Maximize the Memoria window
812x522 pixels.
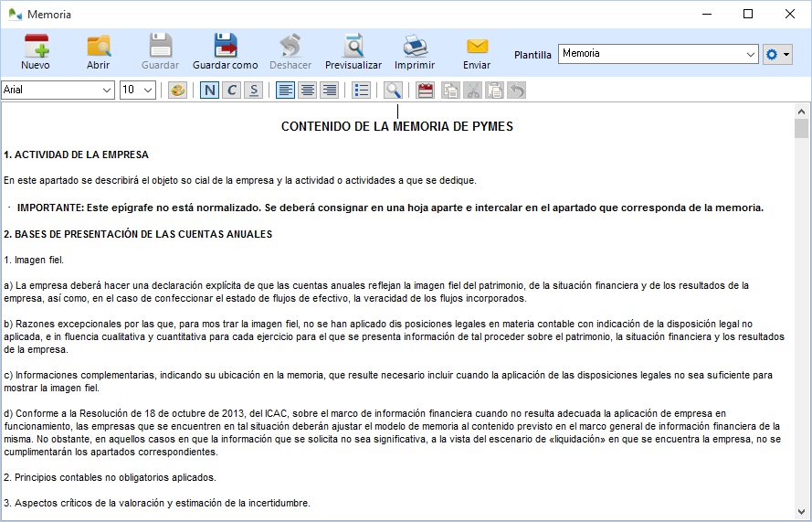coord(748,14)
